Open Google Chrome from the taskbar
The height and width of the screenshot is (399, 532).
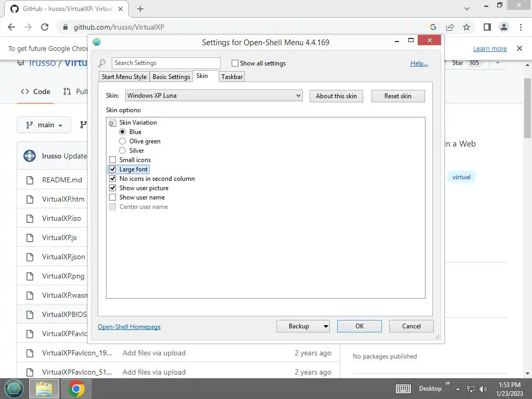(76, 389)
